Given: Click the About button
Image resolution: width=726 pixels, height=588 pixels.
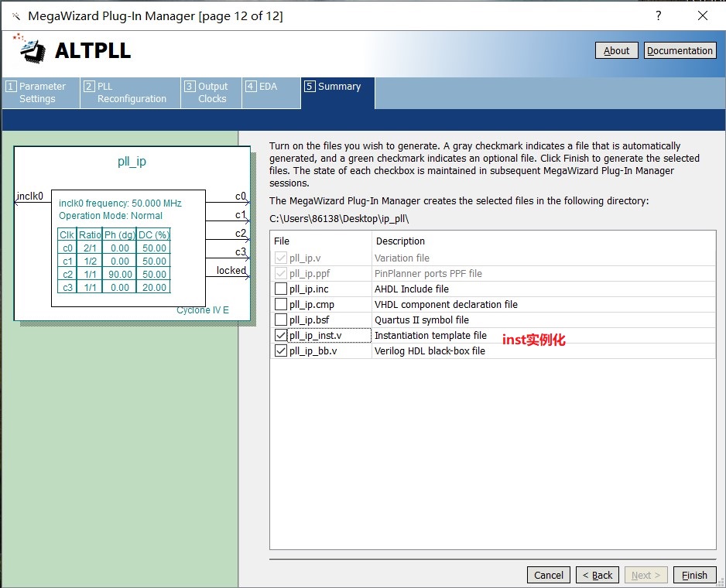Looking at the screenshot, I should coord(616,50).
